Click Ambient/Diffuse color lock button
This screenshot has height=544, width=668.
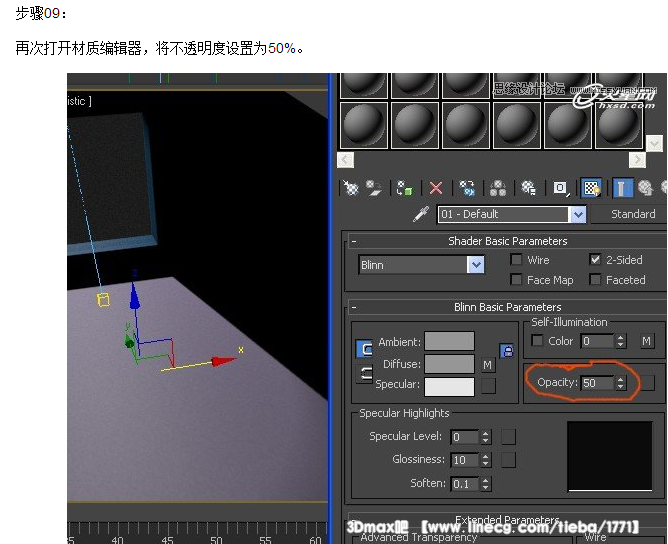click(x=365, y=349)
